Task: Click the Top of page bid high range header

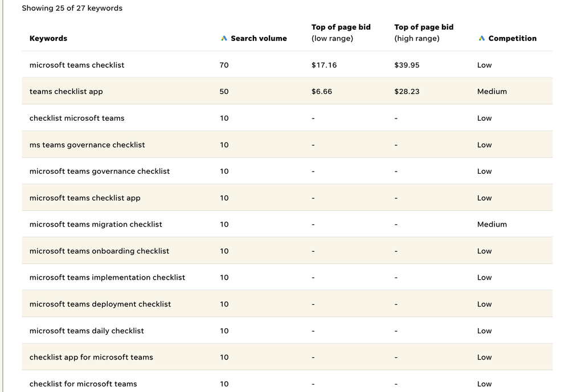Action: [x=424, y=32]
